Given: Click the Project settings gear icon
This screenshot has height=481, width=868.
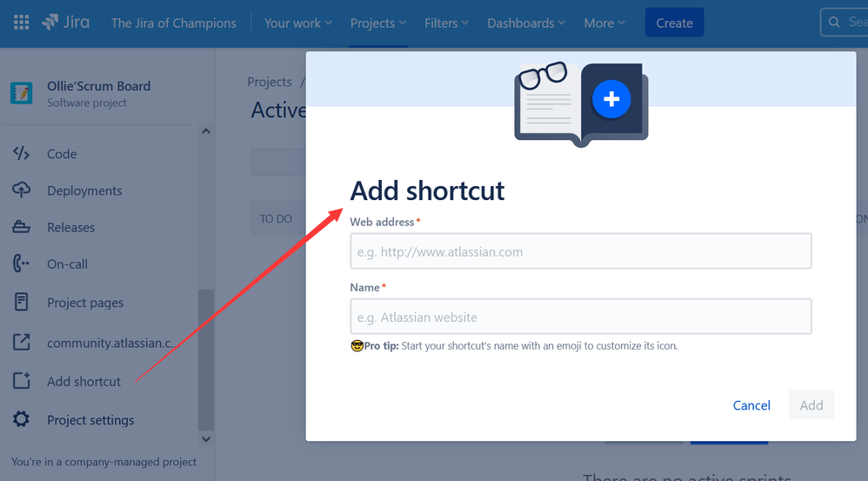Looking at the screenshot, I should (21, 419).
